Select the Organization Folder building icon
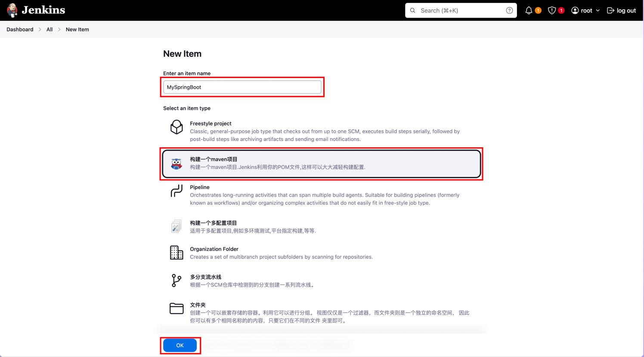Image resolution: width=644 pixels, height=357 pixels. (x=176, y=253)
